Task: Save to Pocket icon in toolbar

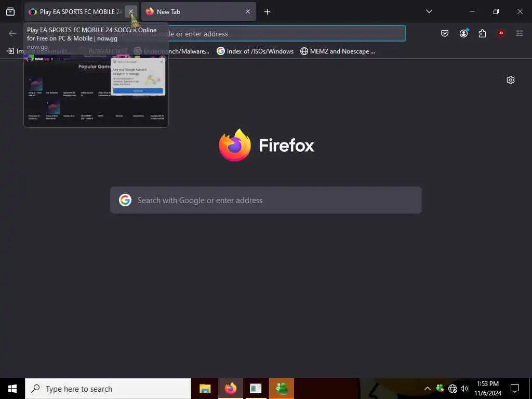Action: point(445,33)
